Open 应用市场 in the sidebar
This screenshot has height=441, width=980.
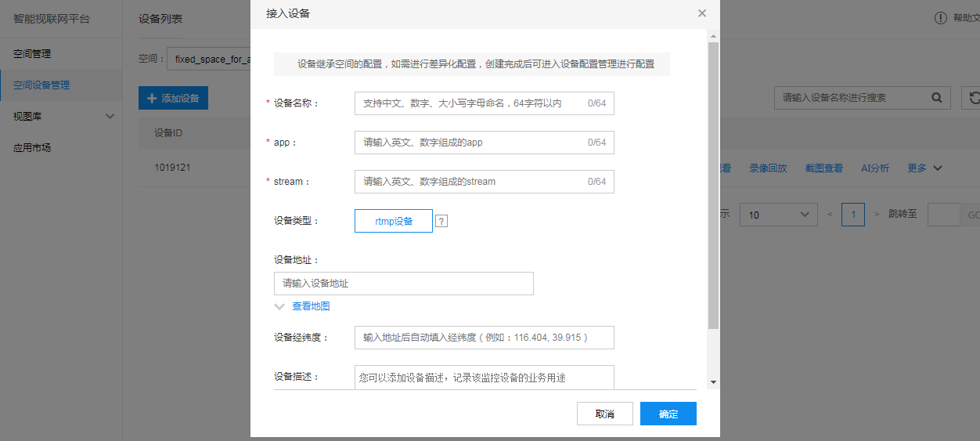point(32,147)
